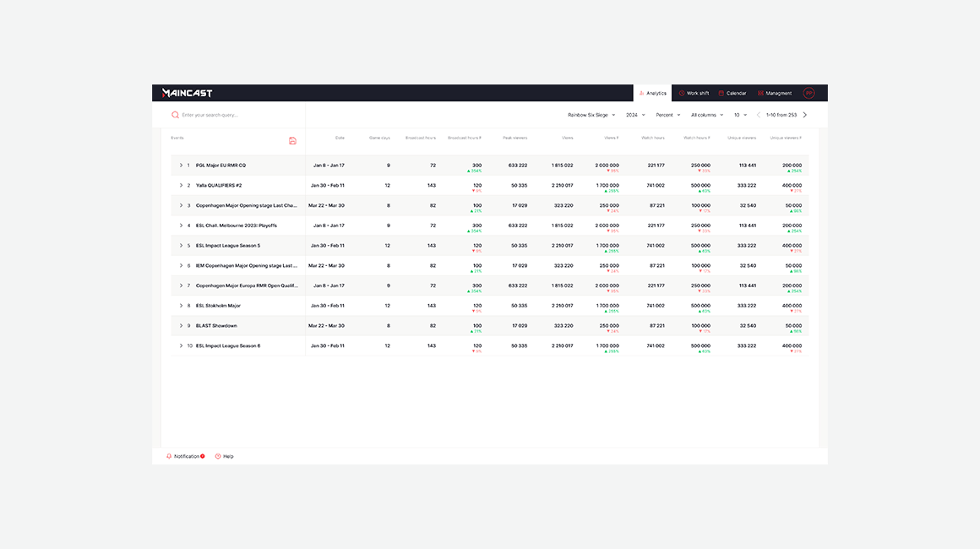This screenshot has width=980, height=549.
Task: Click the Notification bell icon
Action: tap(169, 456)
